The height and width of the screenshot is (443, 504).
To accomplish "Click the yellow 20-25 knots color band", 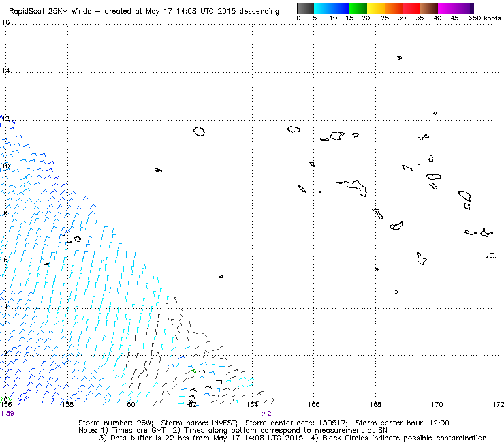I will pyautogui.click(x=376, y=8).
